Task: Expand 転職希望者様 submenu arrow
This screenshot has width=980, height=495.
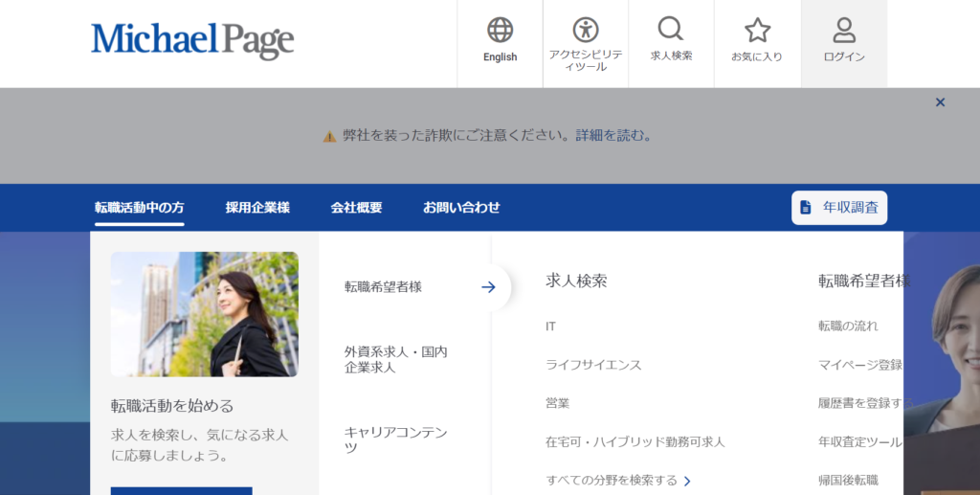Action: 488,286
